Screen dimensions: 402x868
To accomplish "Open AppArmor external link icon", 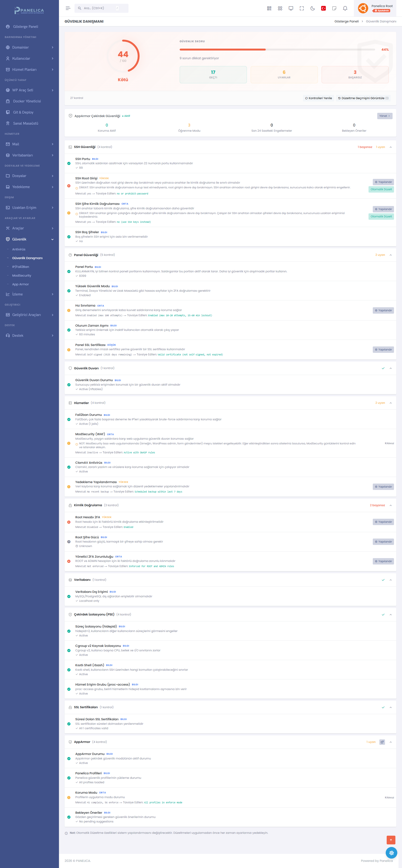I will (382, 742).
